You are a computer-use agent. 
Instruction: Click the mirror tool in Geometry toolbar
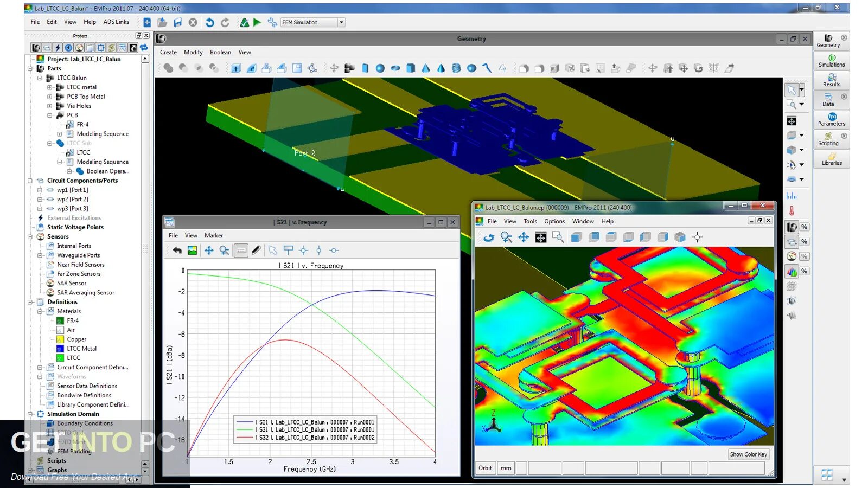[x=713, y=68]
